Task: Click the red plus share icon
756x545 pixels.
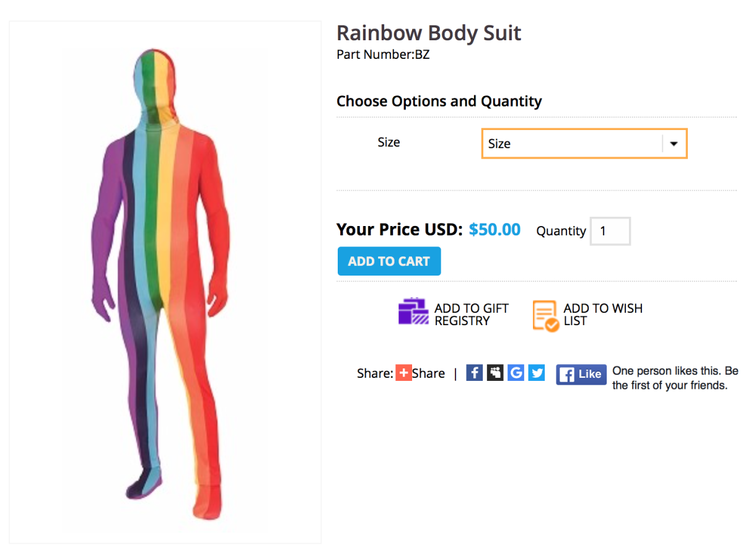Action: [403, 373]
